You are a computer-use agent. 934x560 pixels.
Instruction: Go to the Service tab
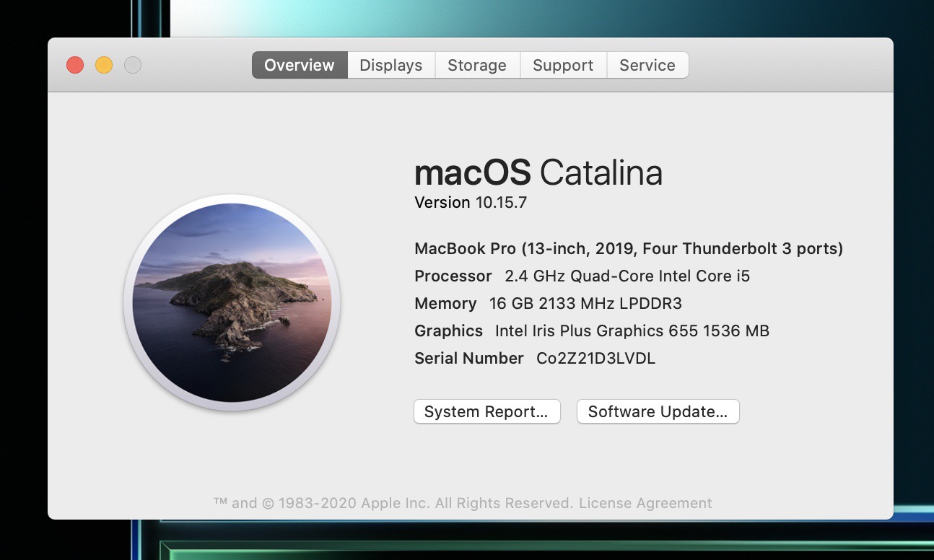point(647,65)
